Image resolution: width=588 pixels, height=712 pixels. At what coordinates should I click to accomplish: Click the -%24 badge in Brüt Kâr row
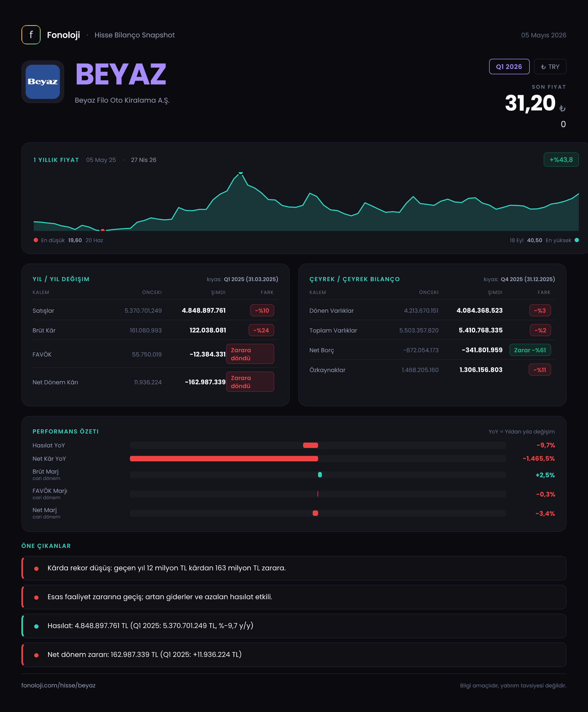click(x=261, y=330)
